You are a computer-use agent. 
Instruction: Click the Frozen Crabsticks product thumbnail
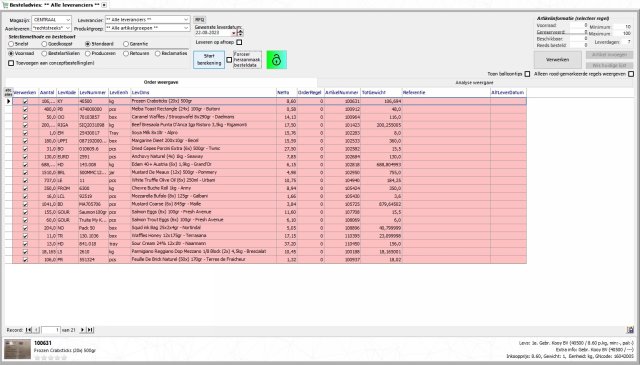pyautogui.click(x=18, y=349)
